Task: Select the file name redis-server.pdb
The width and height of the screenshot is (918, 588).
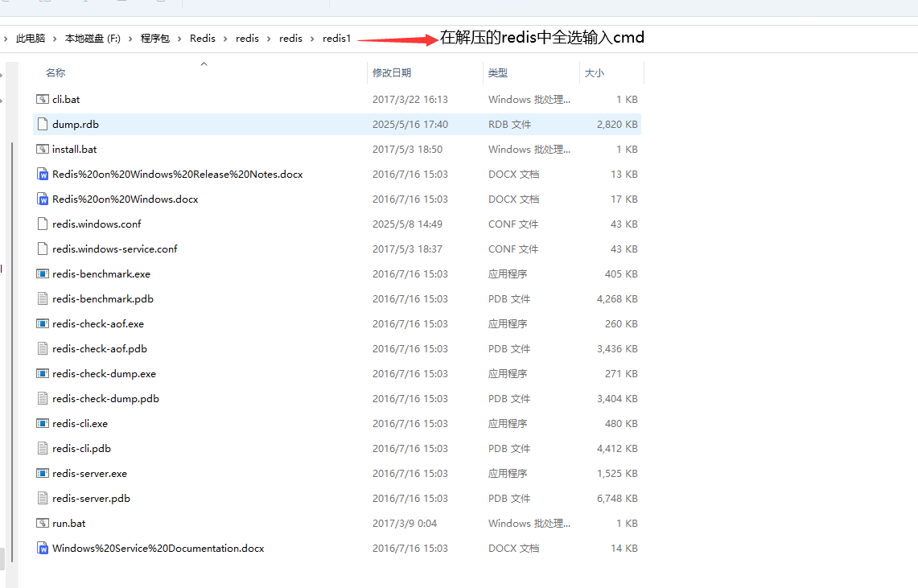Action: [x=92, y=499]
